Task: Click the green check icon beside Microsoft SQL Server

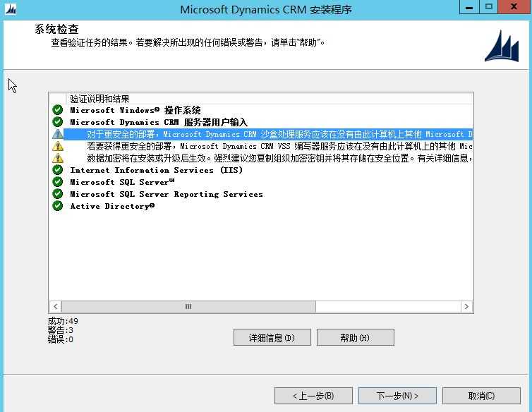Action: 58,182
